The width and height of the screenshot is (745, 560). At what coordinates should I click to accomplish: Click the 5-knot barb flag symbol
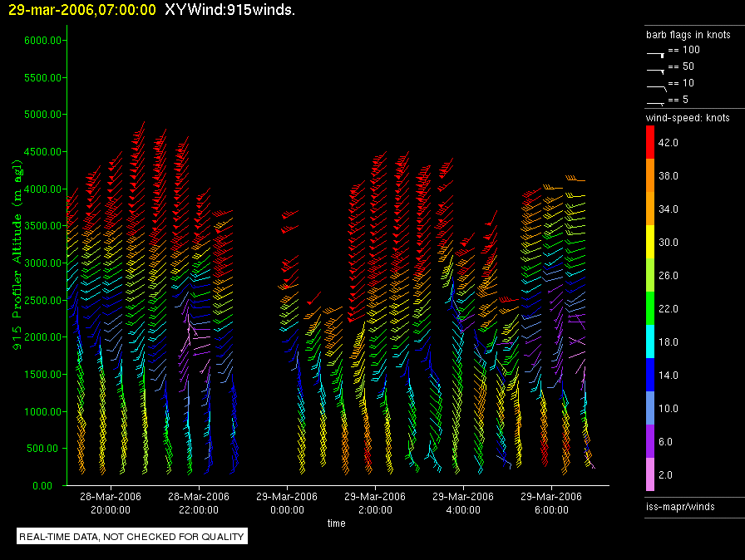(655, 101)
